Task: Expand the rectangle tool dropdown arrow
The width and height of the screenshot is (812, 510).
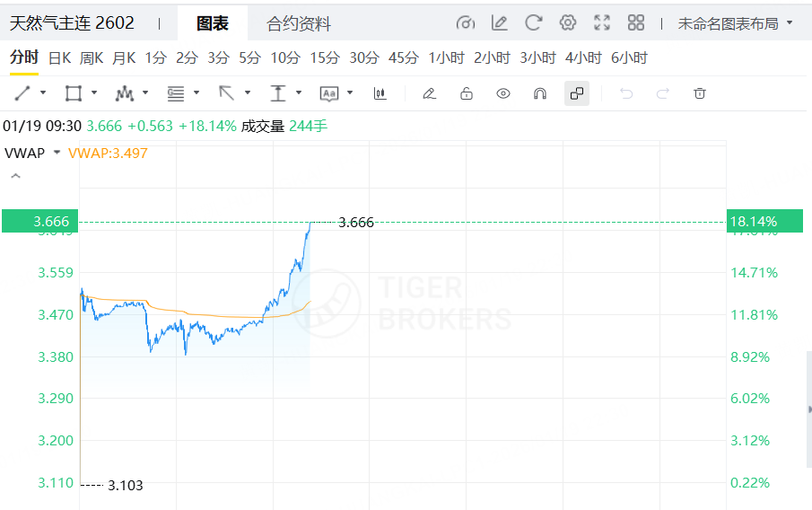Action: 93,92
